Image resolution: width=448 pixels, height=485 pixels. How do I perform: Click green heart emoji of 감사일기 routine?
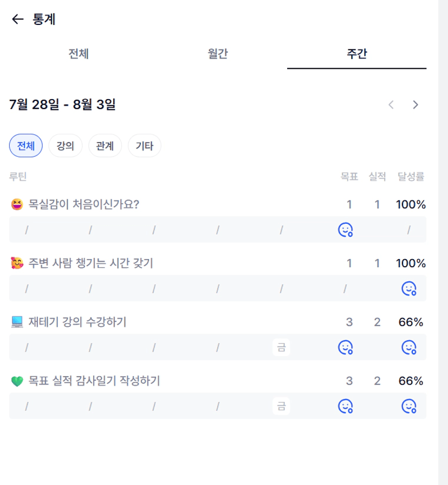(x=17, y=381)
